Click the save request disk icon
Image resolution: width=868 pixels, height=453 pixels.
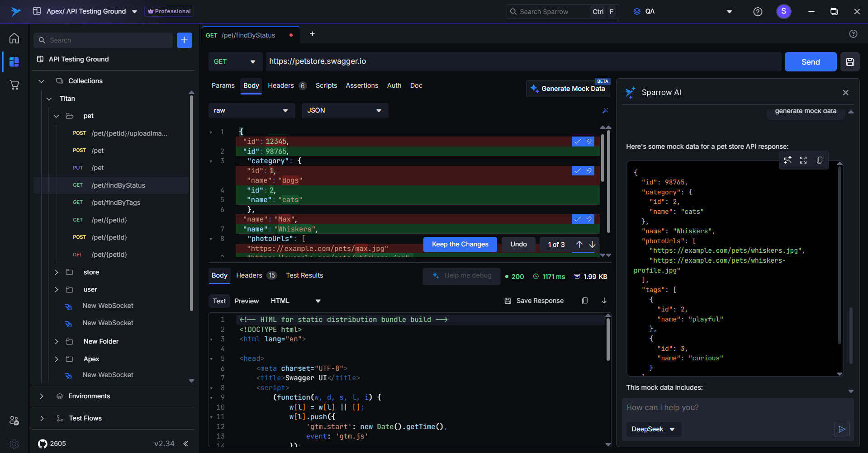(x=850, y=62)
